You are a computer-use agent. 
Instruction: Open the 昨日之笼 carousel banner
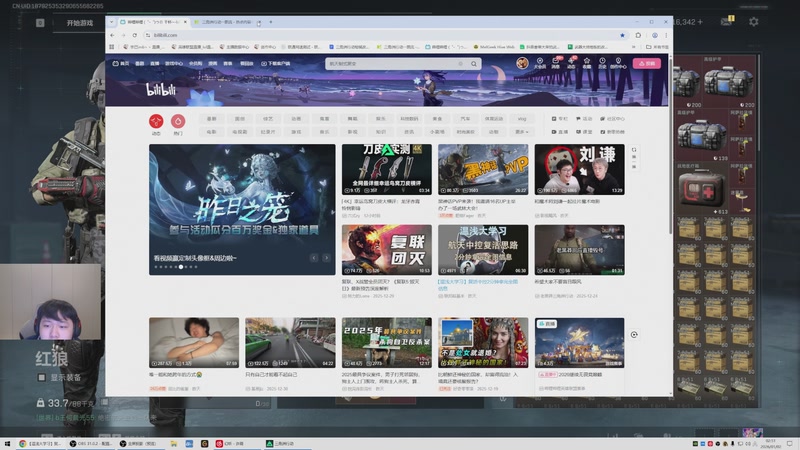[x=242, y=209]
